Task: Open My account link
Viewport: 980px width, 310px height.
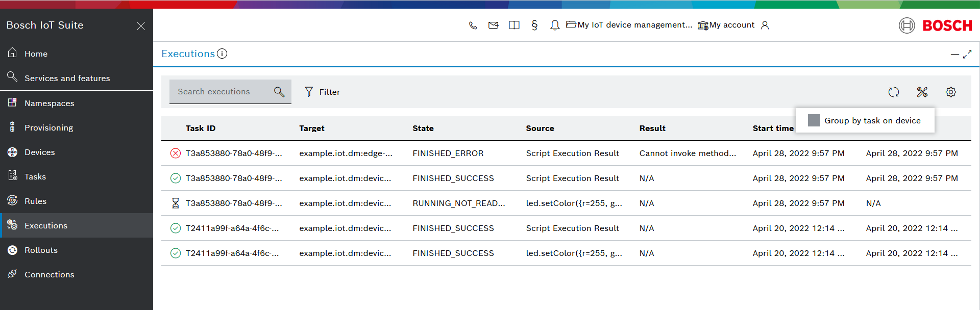Action: point(726,25)
